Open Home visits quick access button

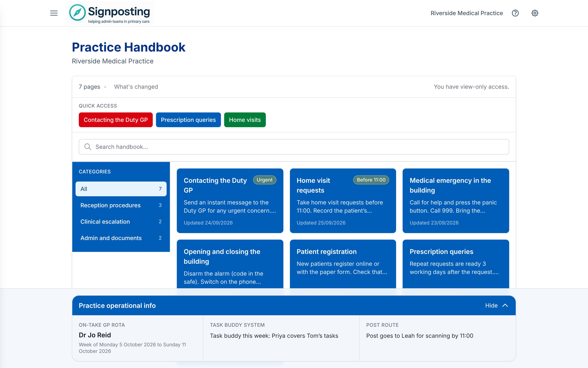pyautogui.click(x=245, y=120)
